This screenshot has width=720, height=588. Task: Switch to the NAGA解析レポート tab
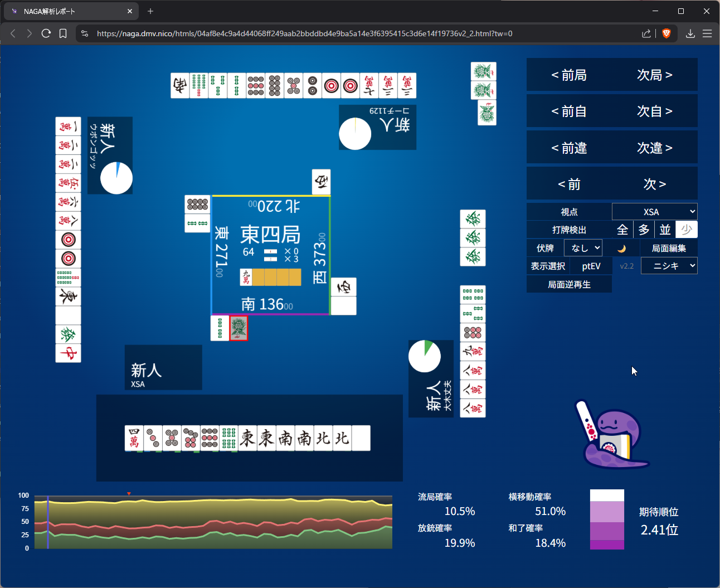[x=70, y=11]
